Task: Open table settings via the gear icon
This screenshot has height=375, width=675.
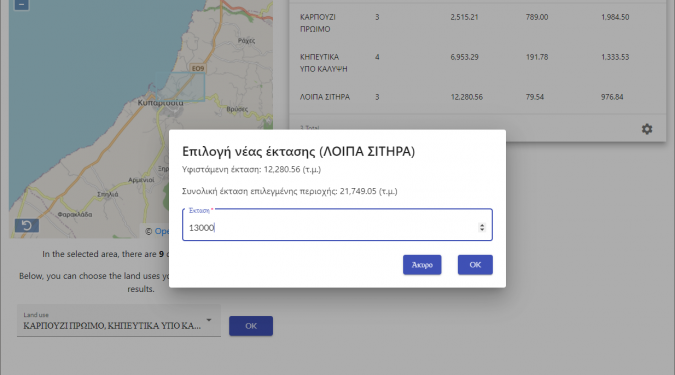Action: click(647, 129)
